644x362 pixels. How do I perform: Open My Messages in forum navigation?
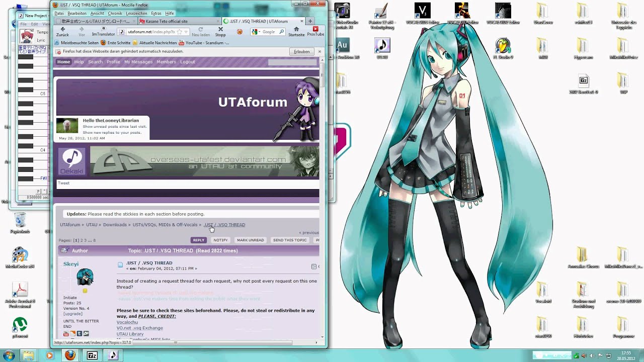138,62
